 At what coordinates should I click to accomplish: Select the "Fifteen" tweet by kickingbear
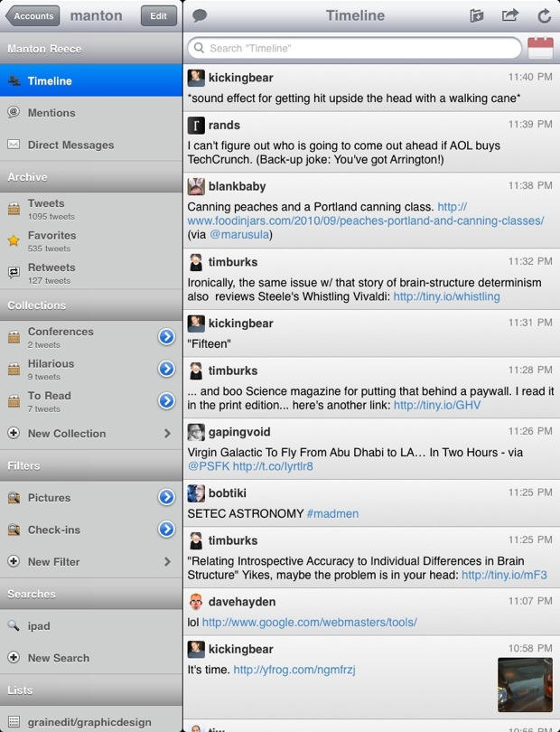click(371, 333)
